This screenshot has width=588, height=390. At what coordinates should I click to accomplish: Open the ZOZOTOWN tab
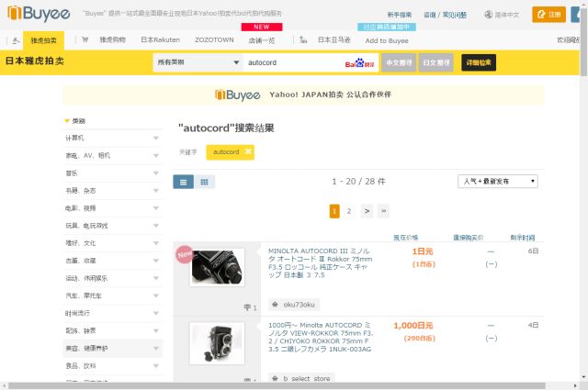coord(214,40)
